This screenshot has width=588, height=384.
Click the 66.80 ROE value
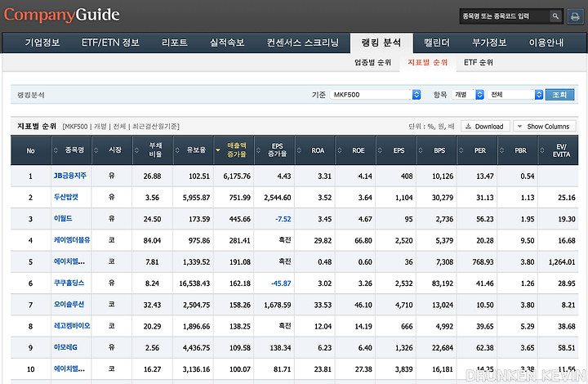coord(363,240)
